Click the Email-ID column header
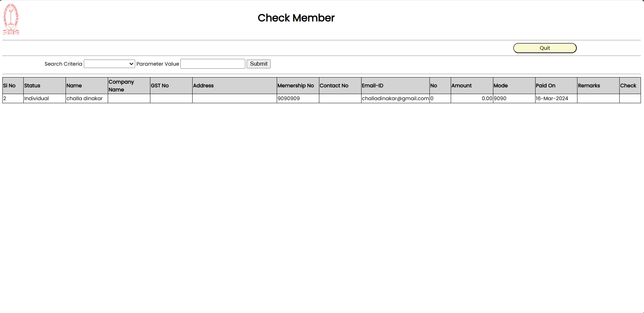This screenshot has height=313, width=644. pyautogui.click(x=373, y=86)
